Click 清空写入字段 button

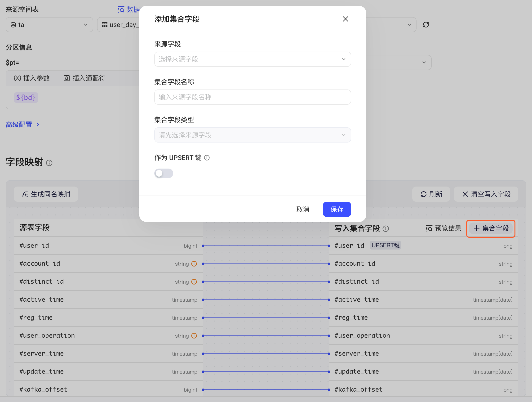click(x=486, y=194)
